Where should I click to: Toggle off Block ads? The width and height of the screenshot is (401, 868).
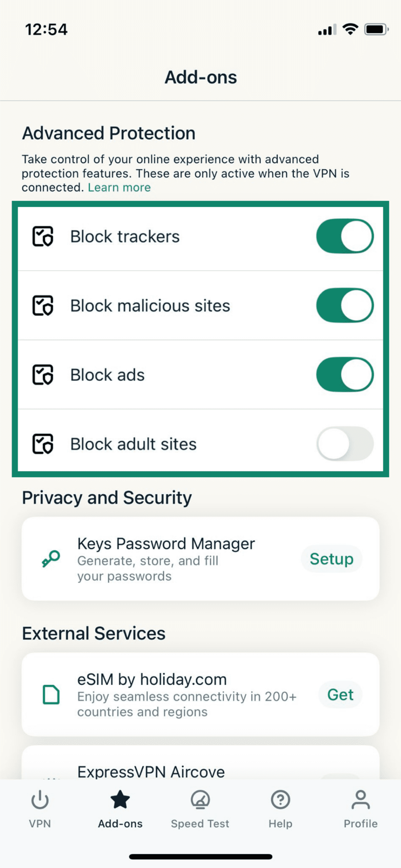point(344,375)
